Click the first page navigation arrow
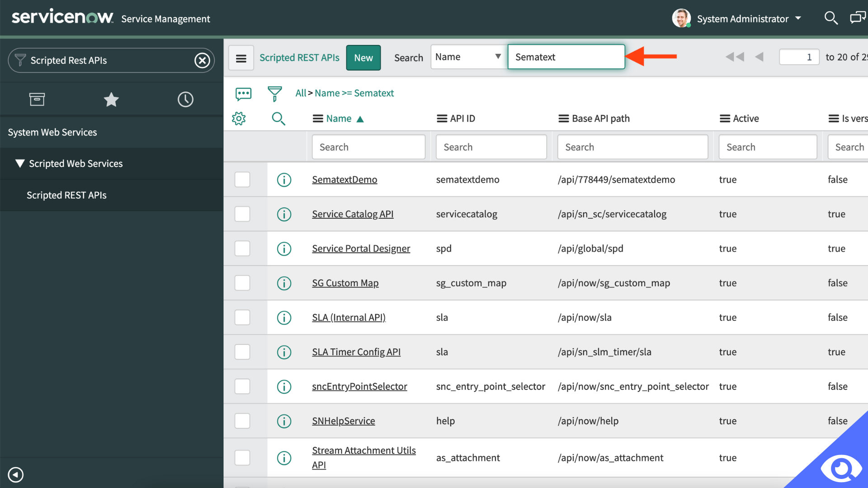The image size is (868, 488). click(735, 56)
